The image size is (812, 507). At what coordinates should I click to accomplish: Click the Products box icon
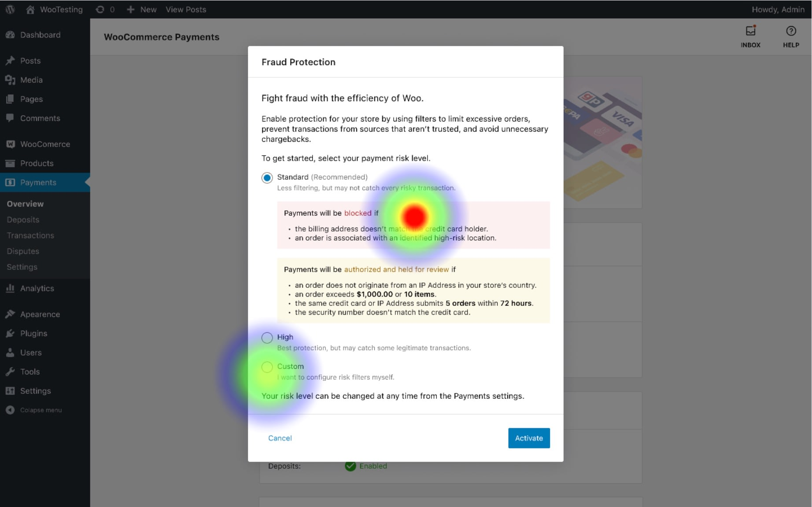pos(10,163)
